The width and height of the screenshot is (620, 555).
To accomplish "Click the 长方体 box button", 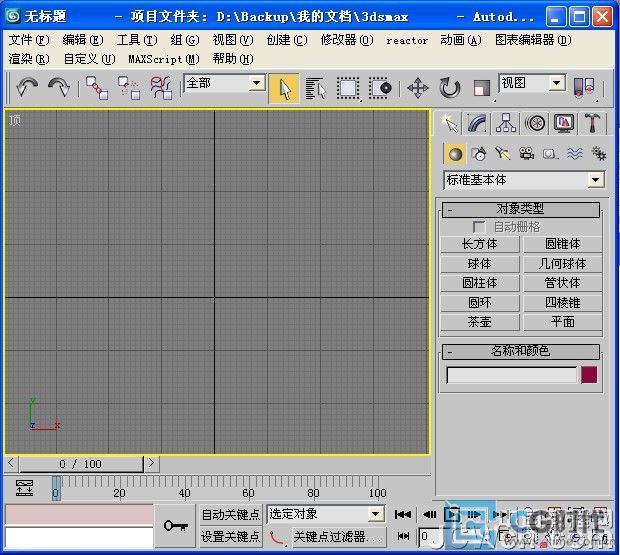I will pyautogui.click(x=480, y=244).
